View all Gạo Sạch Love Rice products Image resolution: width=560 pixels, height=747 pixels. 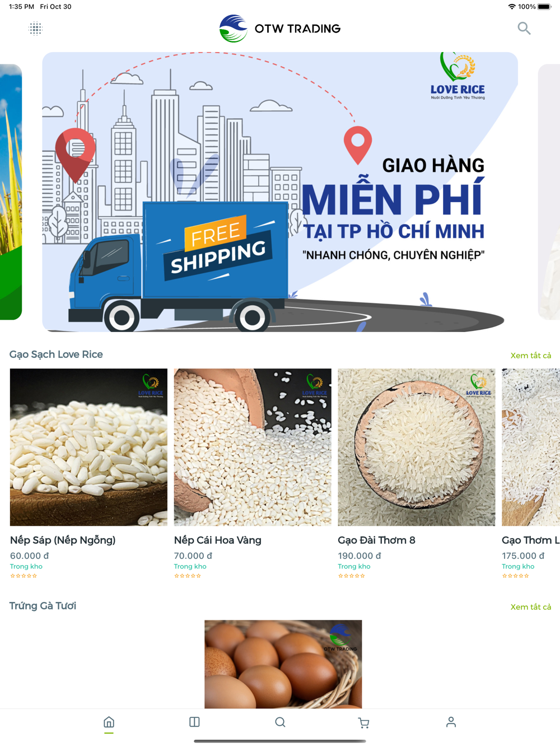[x=530, y=356]
